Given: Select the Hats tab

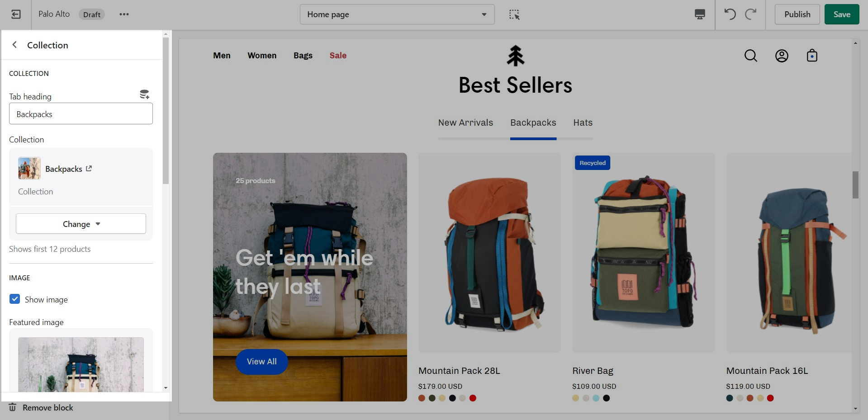Looking at the screenshot, I should pos(583,123).
